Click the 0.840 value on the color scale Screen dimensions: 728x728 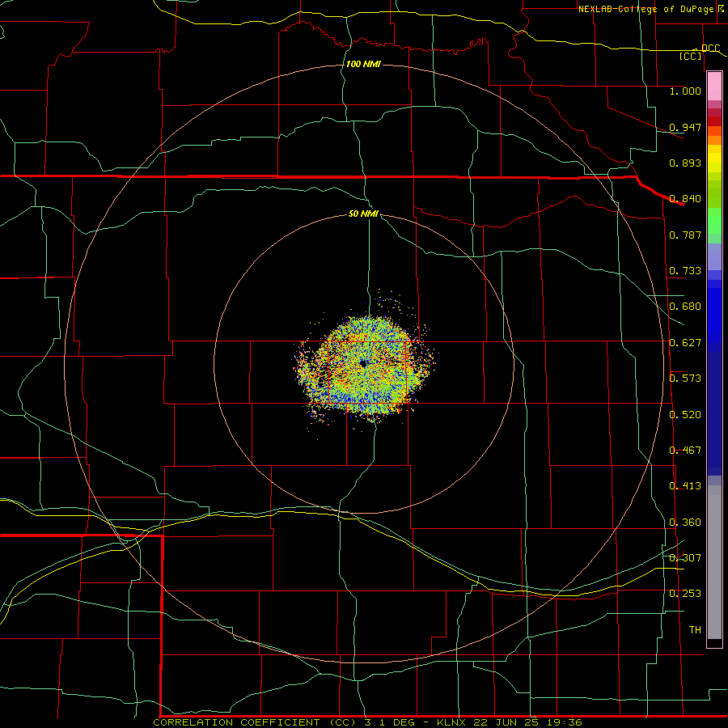point(685,199)
